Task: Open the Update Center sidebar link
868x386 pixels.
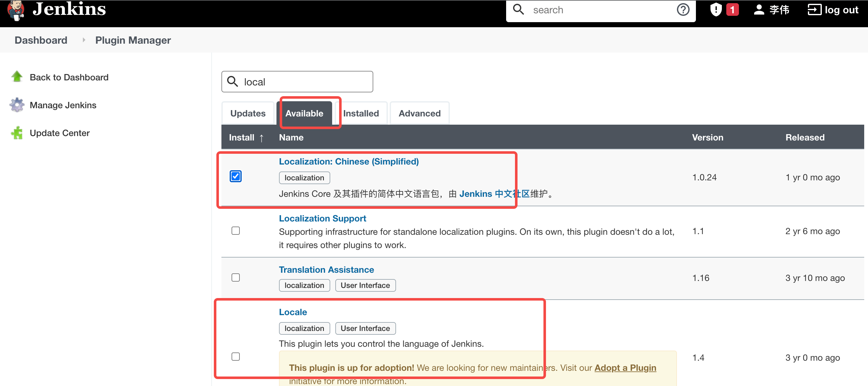Action: point(60,133)
